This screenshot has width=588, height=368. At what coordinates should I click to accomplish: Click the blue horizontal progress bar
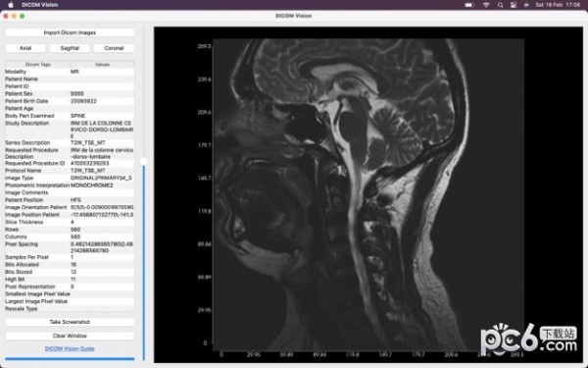tap(70, 359)
